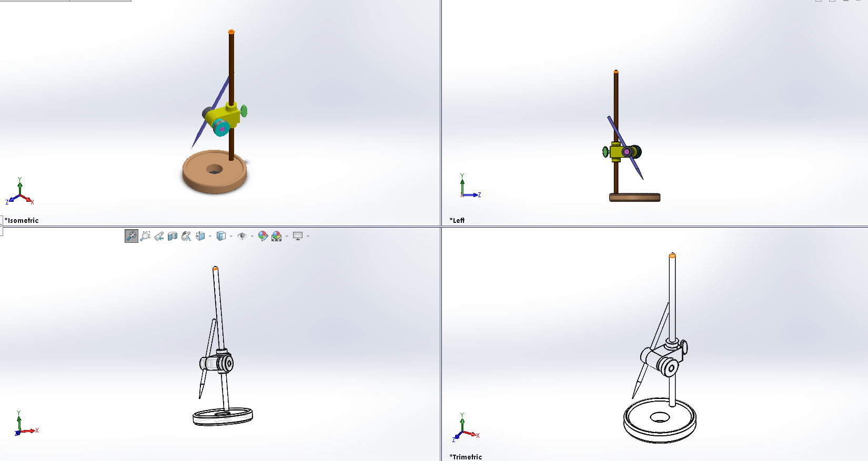Select the base plate in Left view
The height and width of the screenshot is (461, 868).
pos(634,198)
